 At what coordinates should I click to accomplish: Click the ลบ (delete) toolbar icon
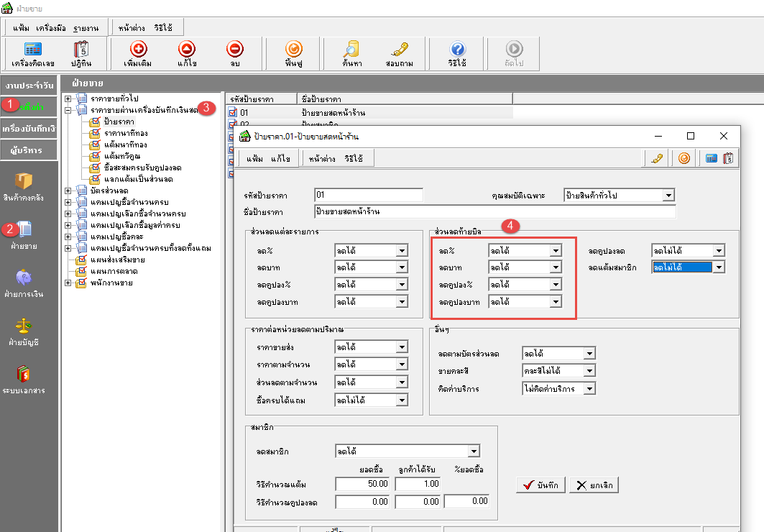[x=234, y=53]
